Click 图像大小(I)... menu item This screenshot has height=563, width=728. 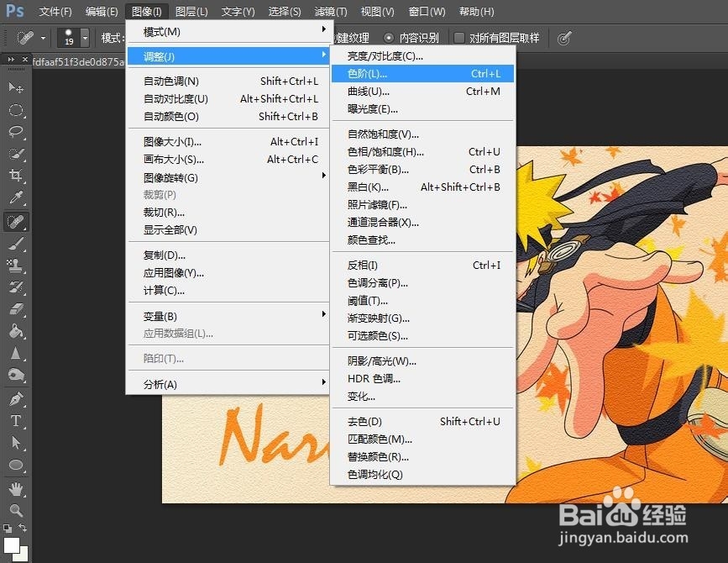(x=228, y=141)
